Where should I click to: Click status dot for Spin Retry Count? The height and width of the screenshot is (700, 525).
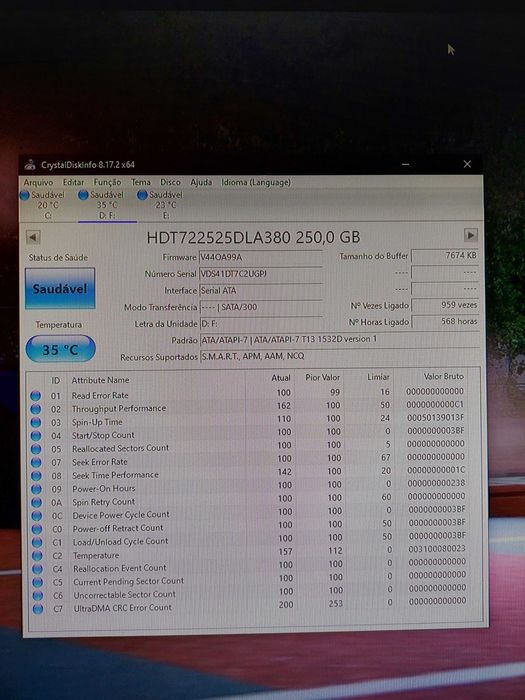[37, 503]
